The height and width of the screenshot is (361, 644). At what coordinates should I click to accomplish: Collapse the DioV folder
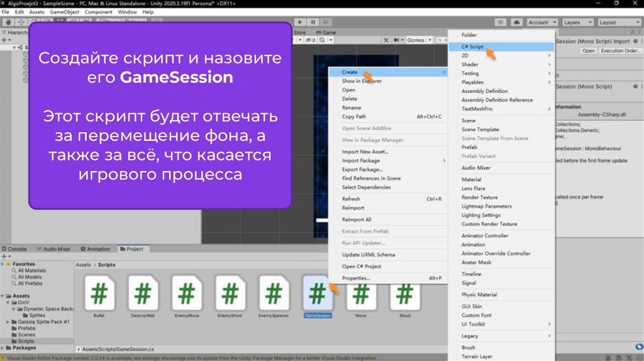click(x=8, y=303)
